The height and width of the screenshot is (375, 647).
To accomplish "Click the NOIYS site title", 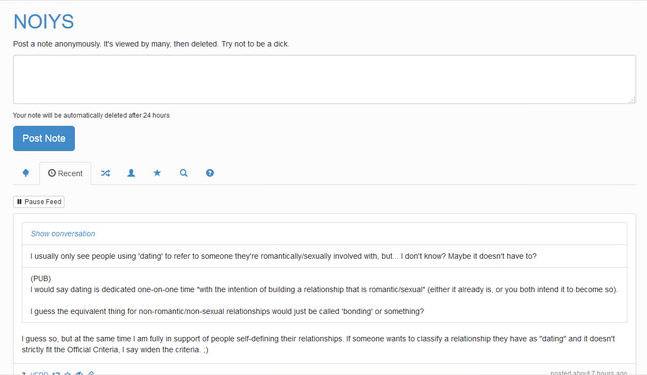I will 44,21.
